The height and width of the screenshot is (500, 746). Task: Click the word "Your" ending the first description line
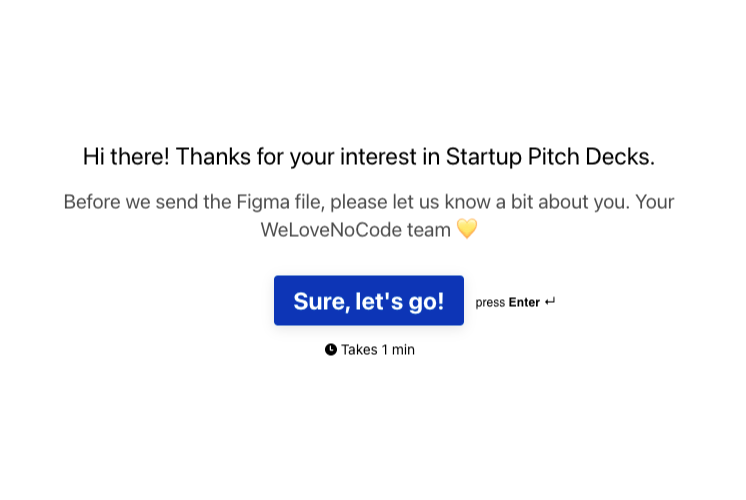click(654, 202)
